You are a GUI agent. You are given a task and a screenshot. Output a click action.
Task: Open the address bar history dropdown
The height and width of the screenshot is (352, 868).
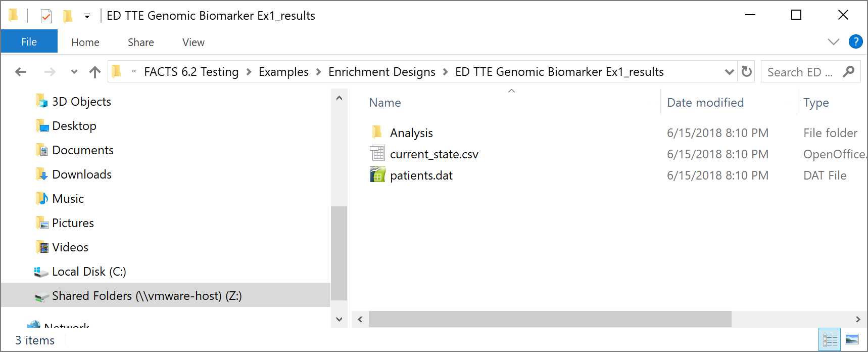coord(729,72)
